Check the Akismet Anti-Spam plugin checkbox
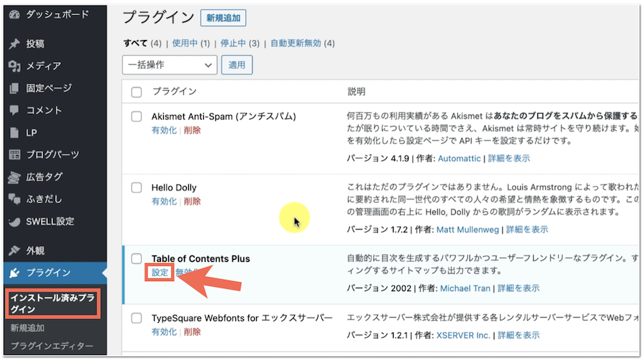This screenshot has height=362, width=644. tap(137, 117)
